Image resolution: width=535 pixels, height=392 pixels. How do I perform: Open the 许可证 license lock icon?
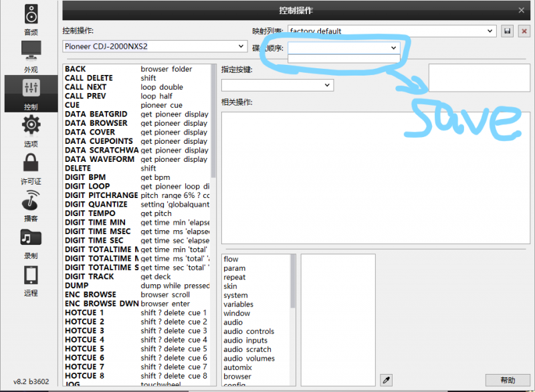tap(31, 167)
